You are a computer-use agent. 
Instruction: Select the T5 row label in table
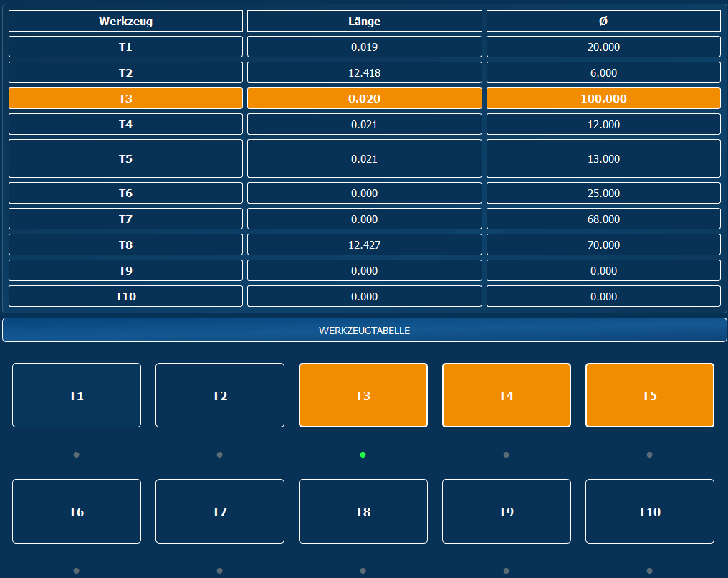point(125,158)
